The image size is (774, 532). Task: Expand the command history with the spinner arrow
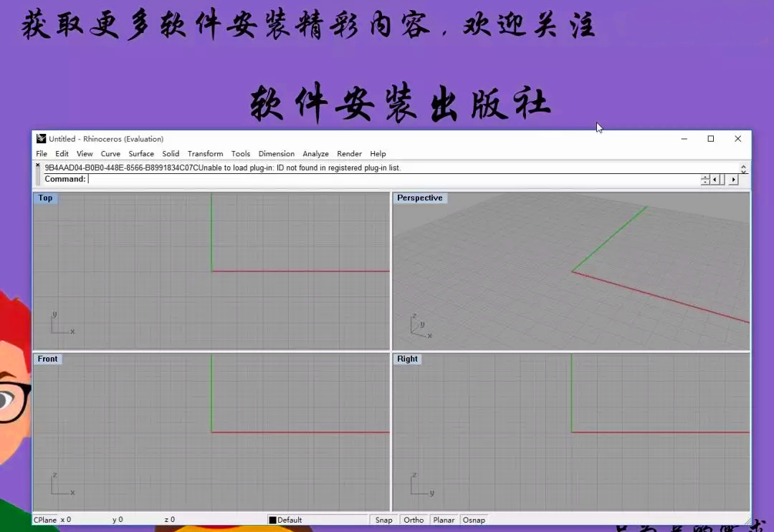705,180
